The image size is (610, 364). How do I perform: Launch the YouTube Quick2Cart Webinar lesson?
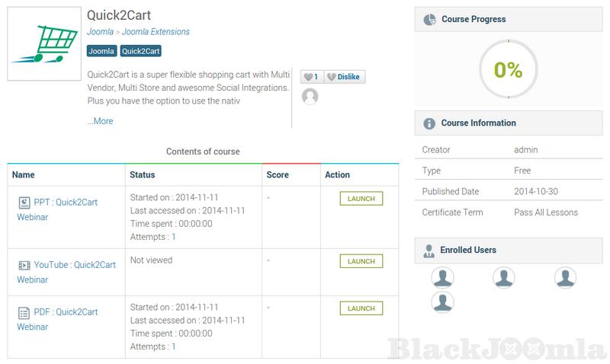point(361,261)
